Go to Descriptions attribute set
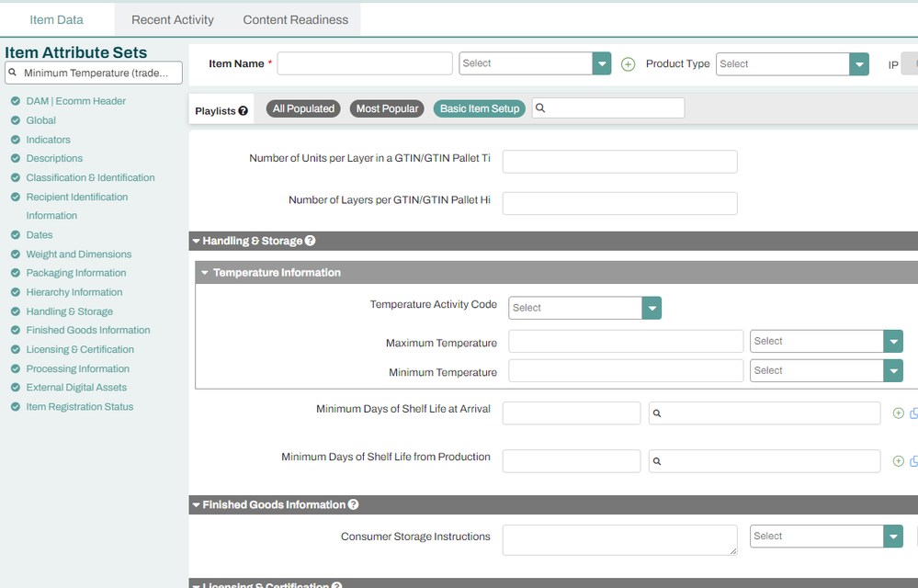The width and height of the screenshot is (918, 588). point(54,159)
